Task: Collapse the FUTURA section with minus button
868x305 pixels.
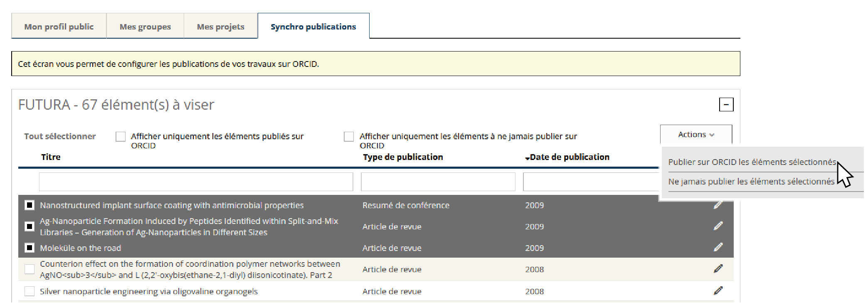Action: (726, 104)
